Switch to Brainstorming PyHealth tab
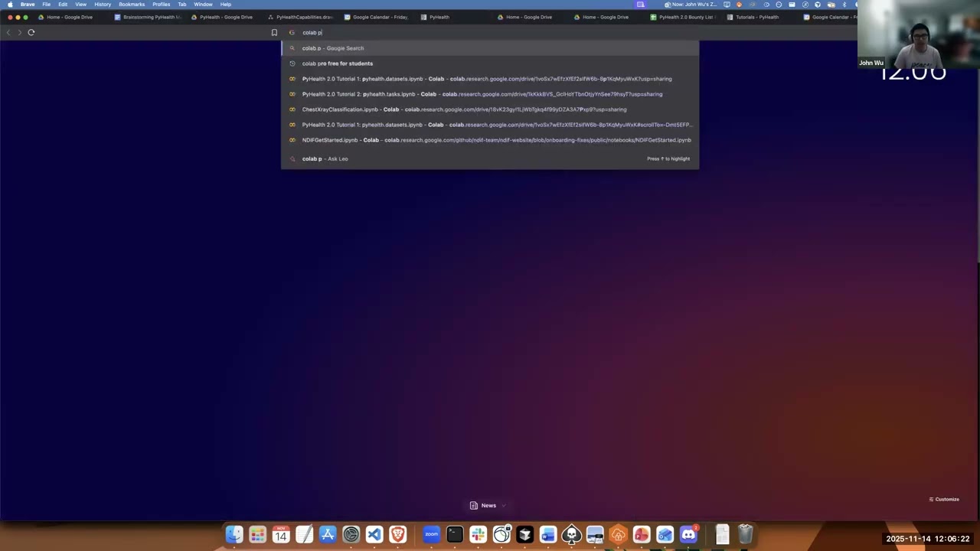 click(147, 17)
